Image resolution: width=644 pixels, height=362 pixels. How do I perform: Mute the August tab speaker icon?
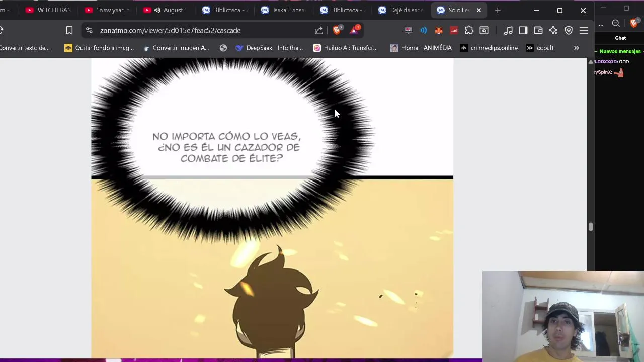click(157, 10)
